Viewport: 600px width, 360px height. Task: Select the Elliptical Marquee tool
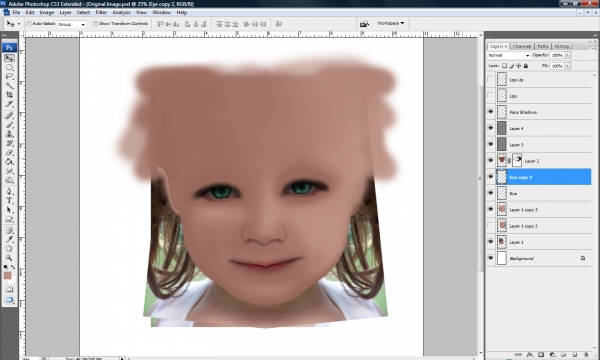point(9,67)
